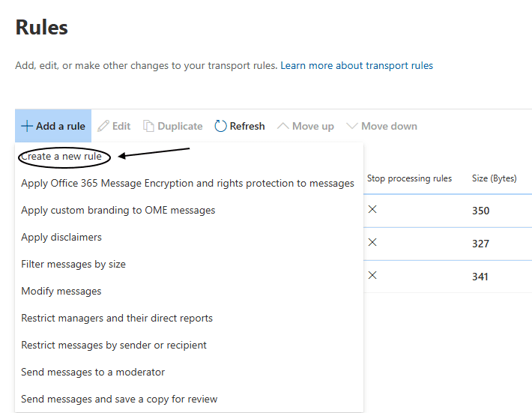Viewport: 532px width, 413px height.
Task: Sort by Size (Bytes) column header
Action: click(495, 178)
